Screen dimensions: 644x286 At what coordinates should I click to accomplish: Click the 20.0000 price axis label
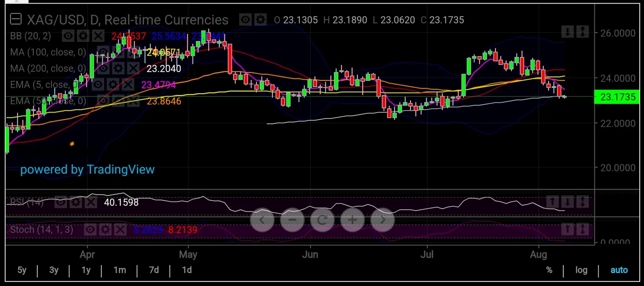(618, 168)
